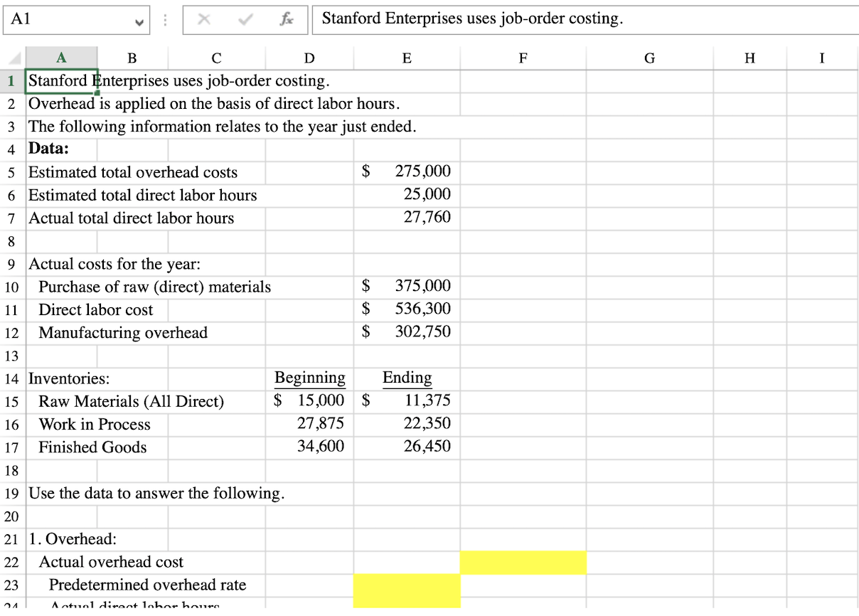Click the Cancel (X) icon in formula bar
This screenshot has height=616, width=859.
coord(204,19)
